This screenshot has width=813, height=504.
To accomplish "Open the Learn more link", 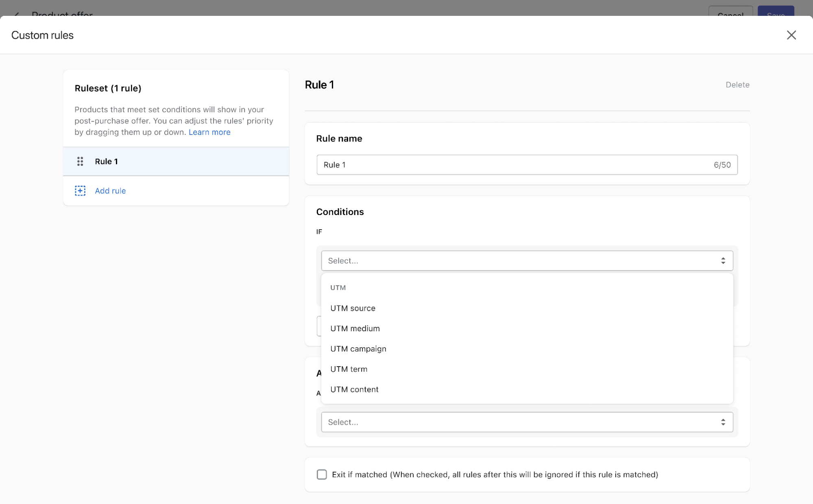I will click(209, 132).
